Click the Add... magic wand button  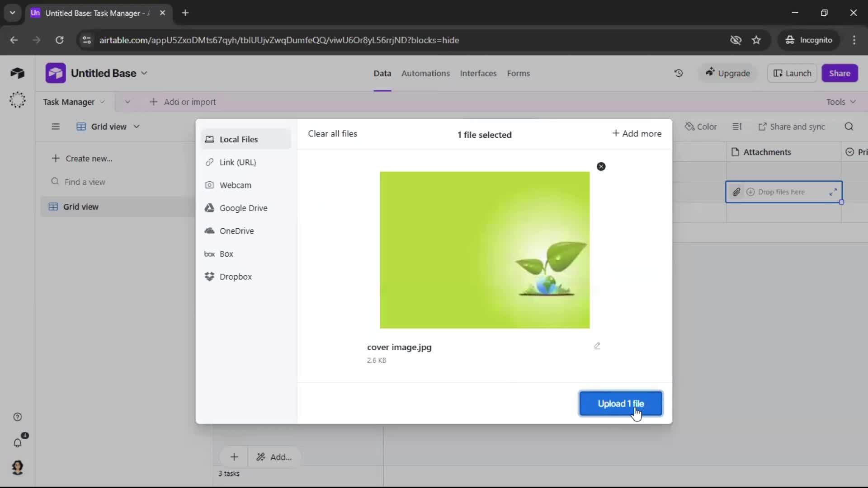coord(274,457)
